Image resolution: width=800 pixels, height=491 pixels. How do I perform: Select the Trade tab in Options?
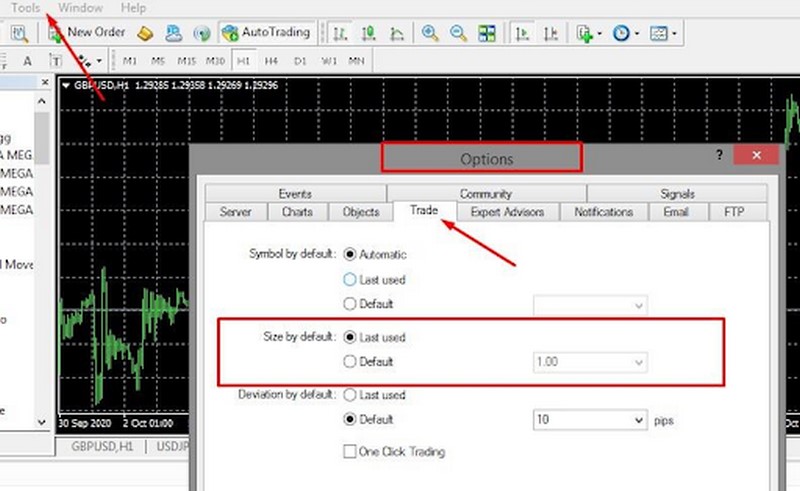[424, 210]
